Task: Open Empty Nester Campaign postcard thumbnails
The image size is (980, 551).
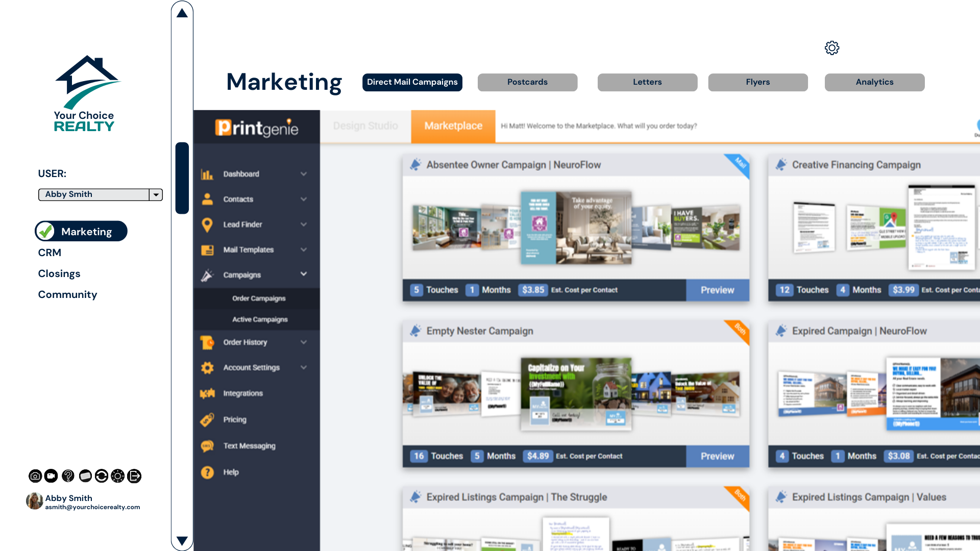Action: (x=576, y=393)
